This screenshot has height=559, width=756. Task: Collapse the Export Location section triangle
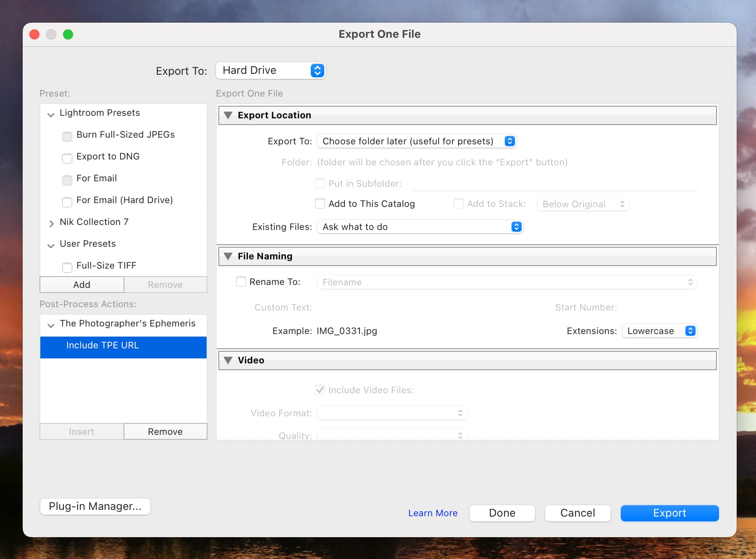228,115
